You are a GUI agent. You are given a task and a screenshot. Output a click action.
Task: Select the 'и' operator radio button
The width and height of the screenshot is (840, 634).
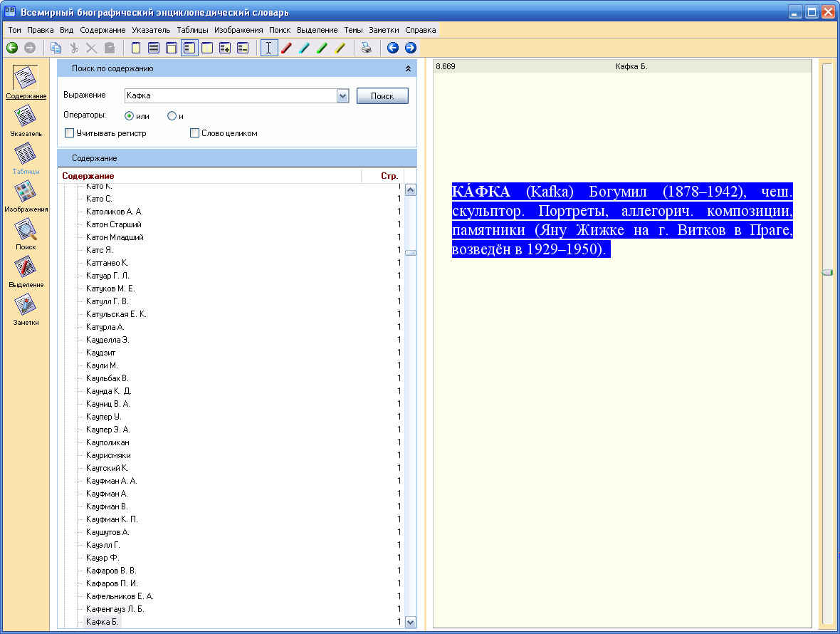(172, 116)
